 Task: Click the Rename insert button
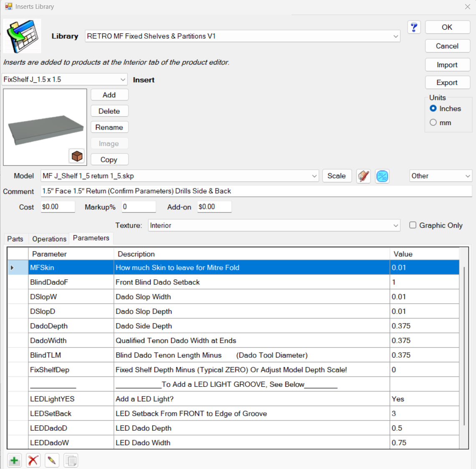click(x=109, y=127)
